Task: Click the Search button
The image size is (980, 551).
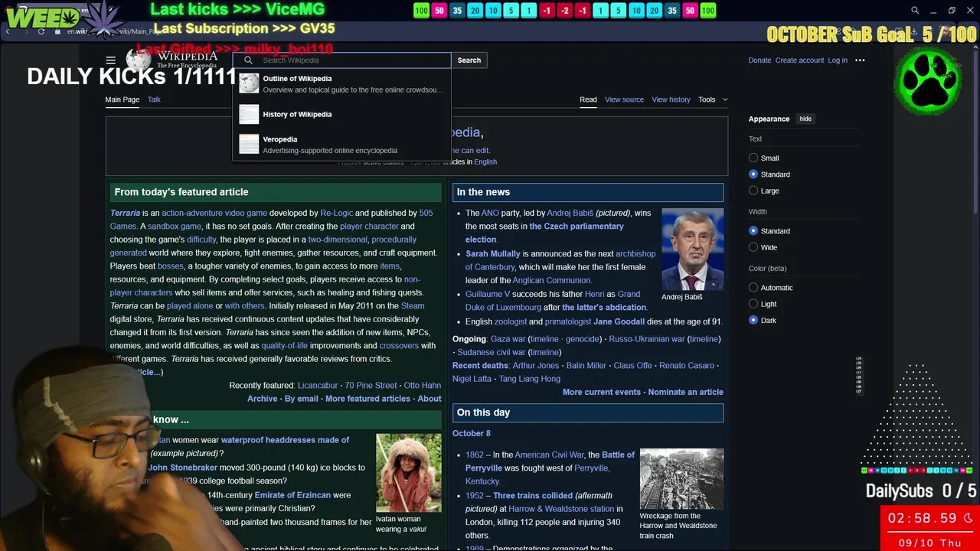Action: click(469, 60)
